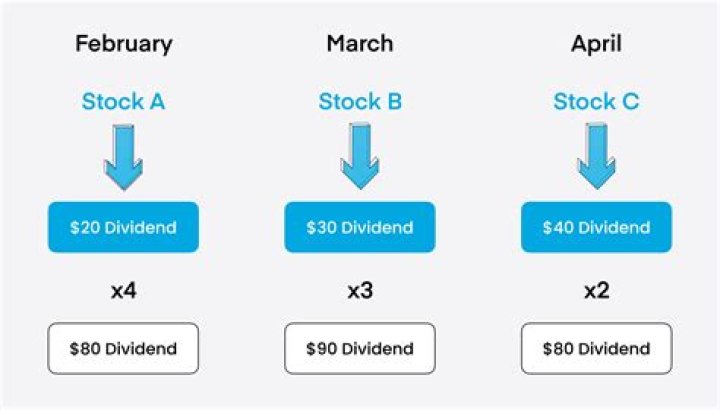The image size is (720, 410).
Task: Click the blue arrow under Stock A
Action: pos(123,156)
